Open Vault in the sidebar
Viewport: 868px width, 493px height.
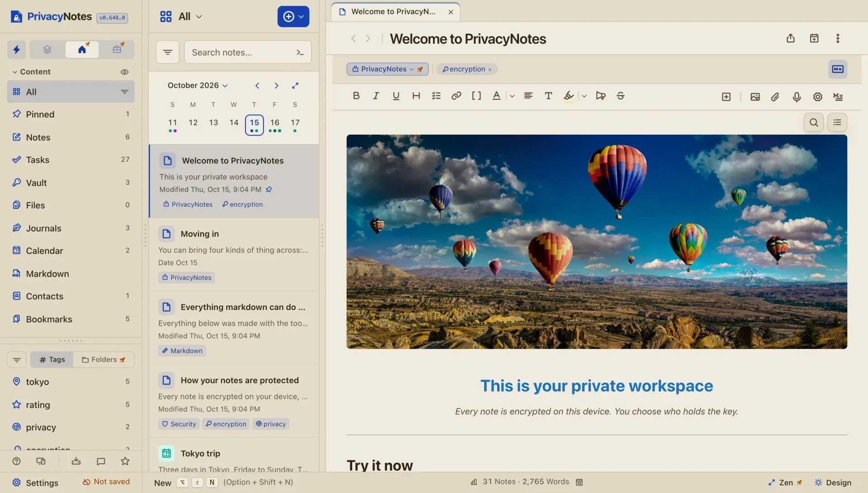71,183
